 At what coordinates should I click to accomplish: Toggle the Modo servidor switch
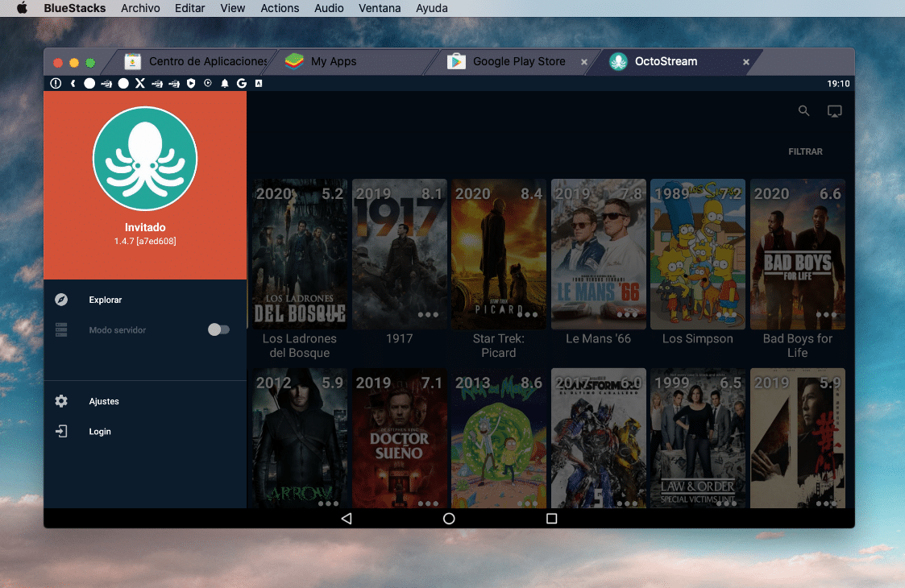coord(218,329)
